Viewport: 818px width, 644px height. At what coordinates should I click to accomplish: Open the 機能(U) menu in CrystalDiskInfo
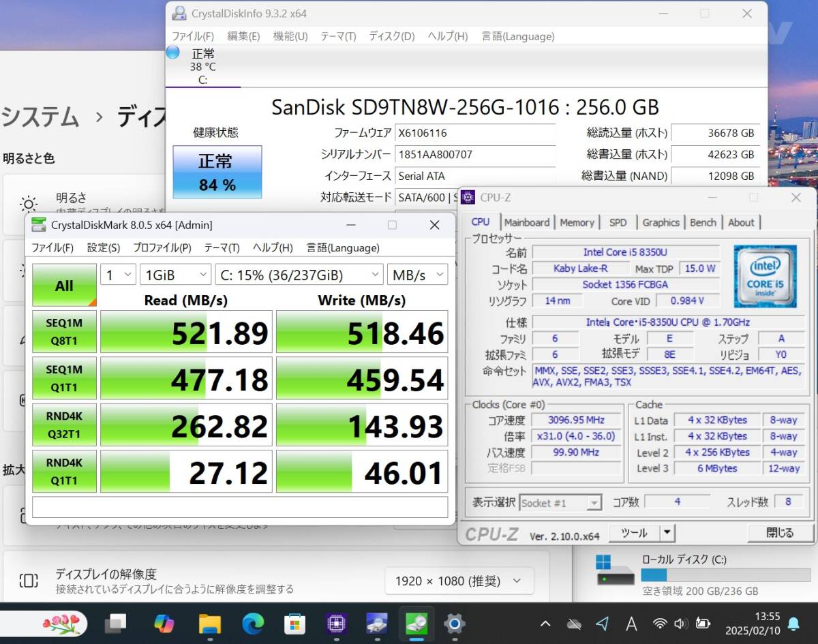290,36
